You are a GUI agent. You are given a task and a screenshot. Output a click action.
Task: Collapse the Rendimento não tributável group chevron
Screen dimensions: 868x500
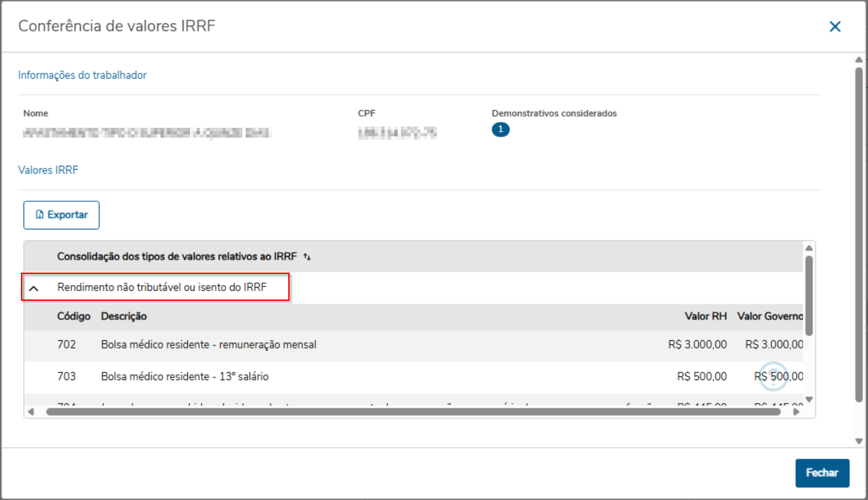click(x=34, y=288)
